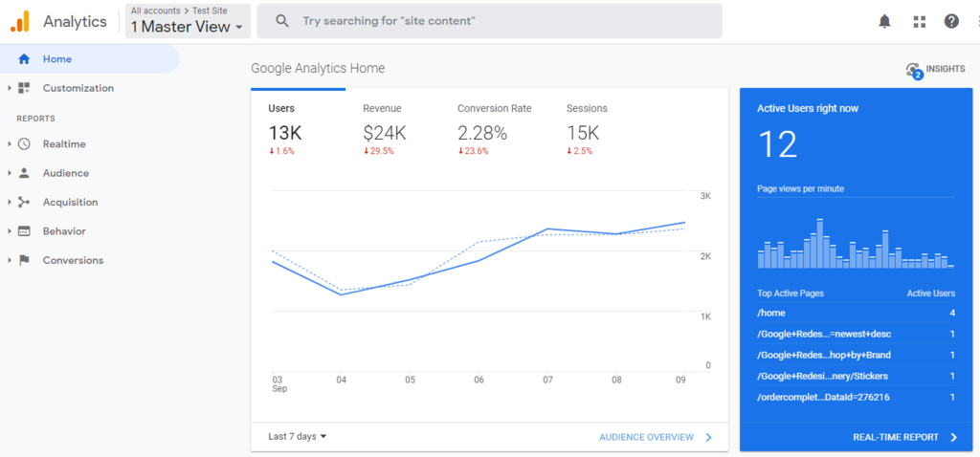
Task: Open Conversions reports menu item
Action: [73, 260]
